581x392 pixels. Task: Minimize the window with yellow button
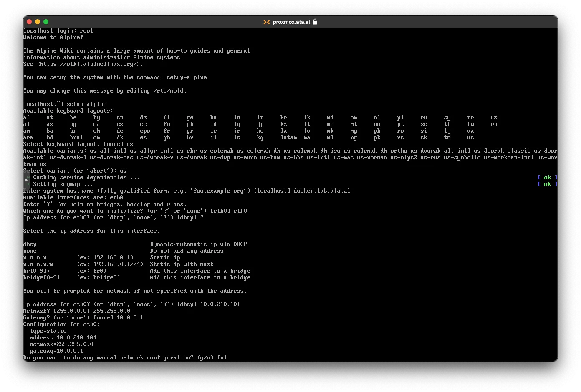click(38, 22)
